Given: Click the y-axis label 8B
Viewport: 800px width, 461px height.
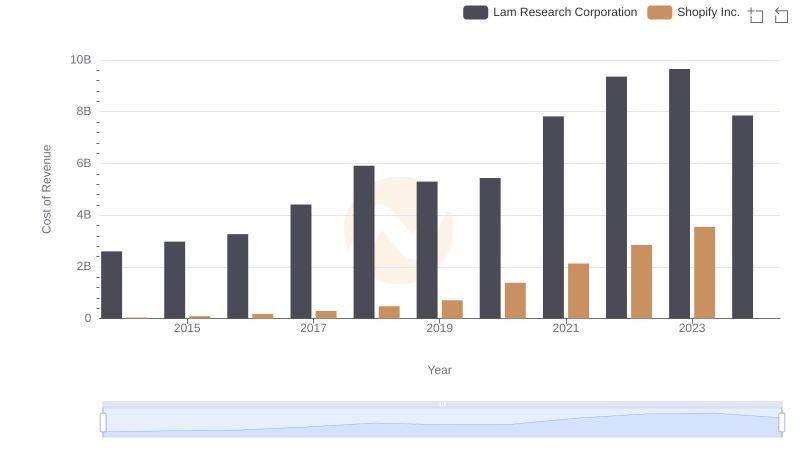Looking at the screenshot, I should (84, 111).
